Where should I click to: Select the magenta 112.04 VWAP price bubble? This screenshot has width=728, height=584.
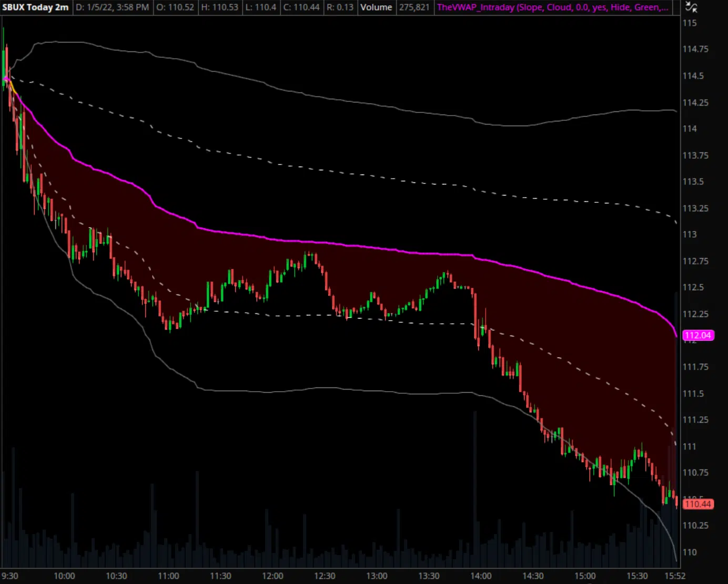point(698,335)
